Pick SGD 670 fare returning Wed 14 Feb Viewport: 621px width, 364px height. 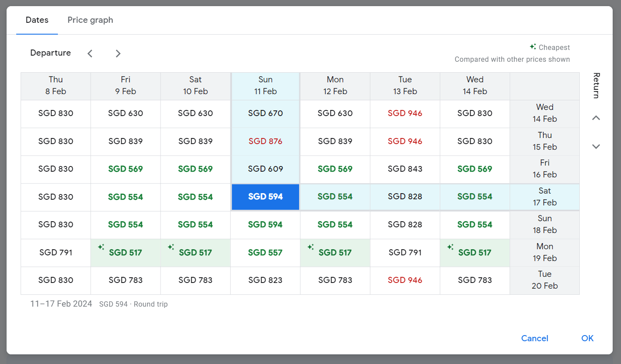265,113
